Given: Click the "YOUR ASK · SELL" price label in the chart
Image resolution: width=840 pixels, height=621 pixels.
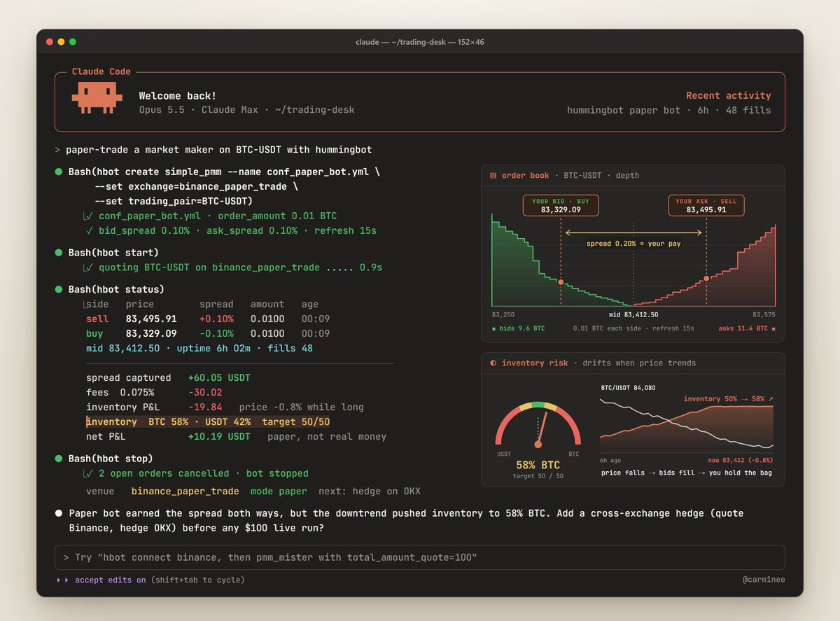Looking at the screenshot, I should click(706, 205).
